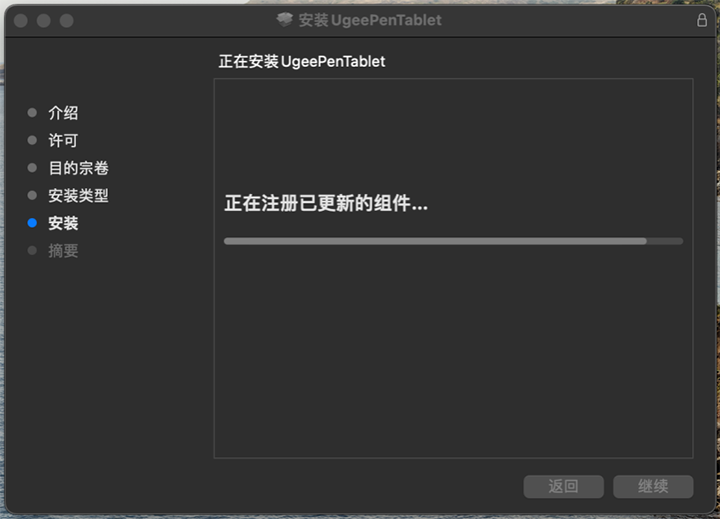Image resolution: width=720 pixels, height=519 pixels.
Task: Click the dimmed bullet beside 摘要
Action: point(32,250)
